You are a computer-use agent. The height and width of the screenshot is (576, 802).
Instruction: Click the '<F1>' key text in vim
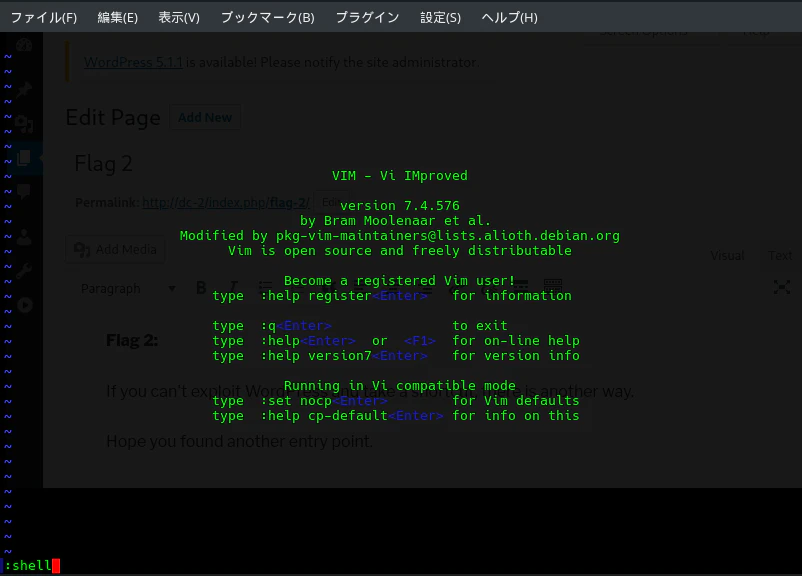click(x=419, y=341)
